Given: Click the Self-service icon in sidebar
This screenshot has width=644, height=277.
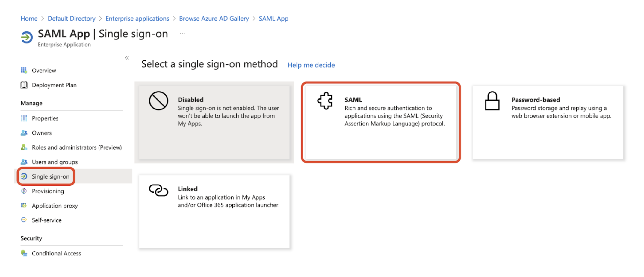Looking at the screenshot, I should pos(24,220).
